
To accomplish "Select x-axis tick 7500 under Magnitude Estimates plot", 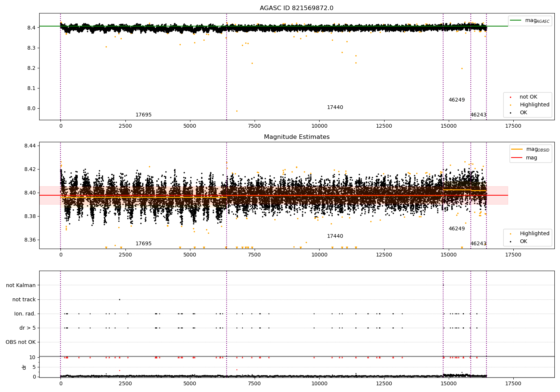I will click(x=255, y=255).
